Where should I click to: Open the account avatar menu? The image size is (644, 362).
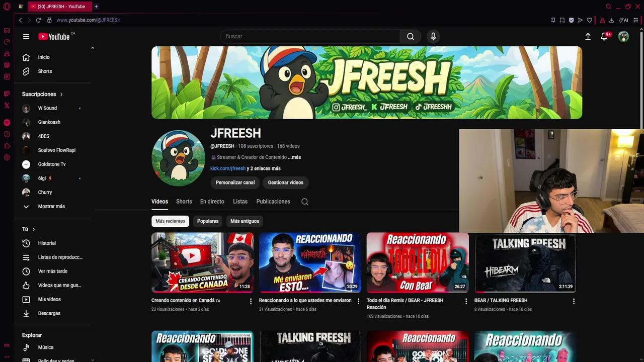(623, 36)
